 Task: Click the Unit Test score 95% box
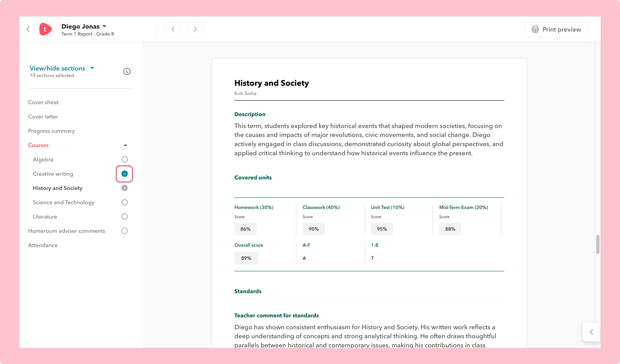[382, 229]
